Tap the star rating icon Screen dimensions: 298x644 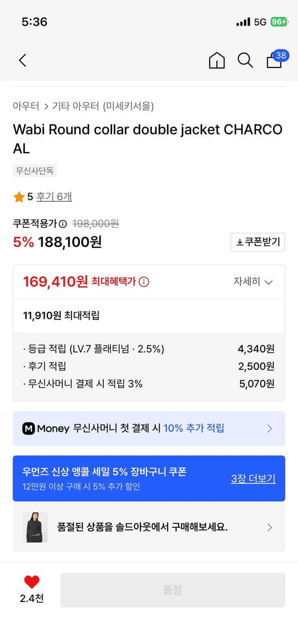18,196
